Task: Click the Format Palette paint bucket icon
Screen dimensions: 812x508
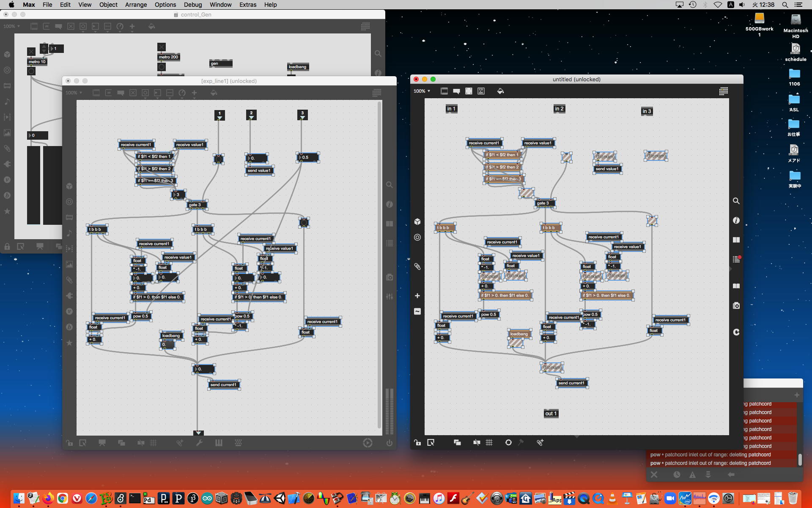Action: pyautogui.click(x=500, y=91)
